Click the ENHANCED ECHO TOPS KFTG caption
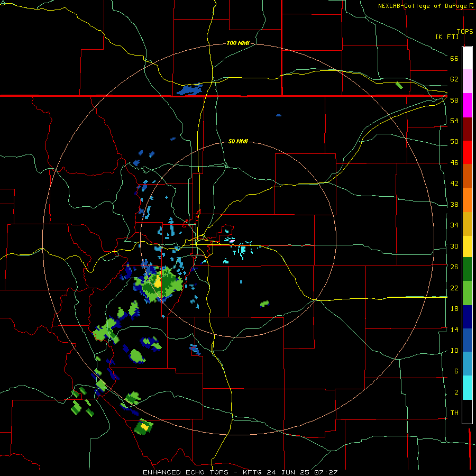The width and height of the screenshot is (476, 476). tap(240, 472)
